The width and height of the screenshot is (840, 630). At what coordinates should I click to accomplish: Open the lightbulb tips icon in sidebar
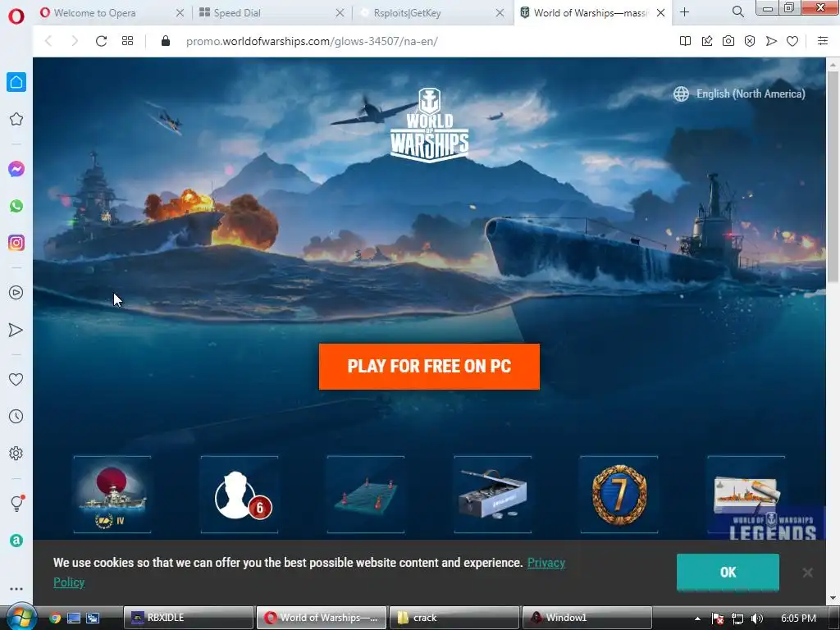16,504
